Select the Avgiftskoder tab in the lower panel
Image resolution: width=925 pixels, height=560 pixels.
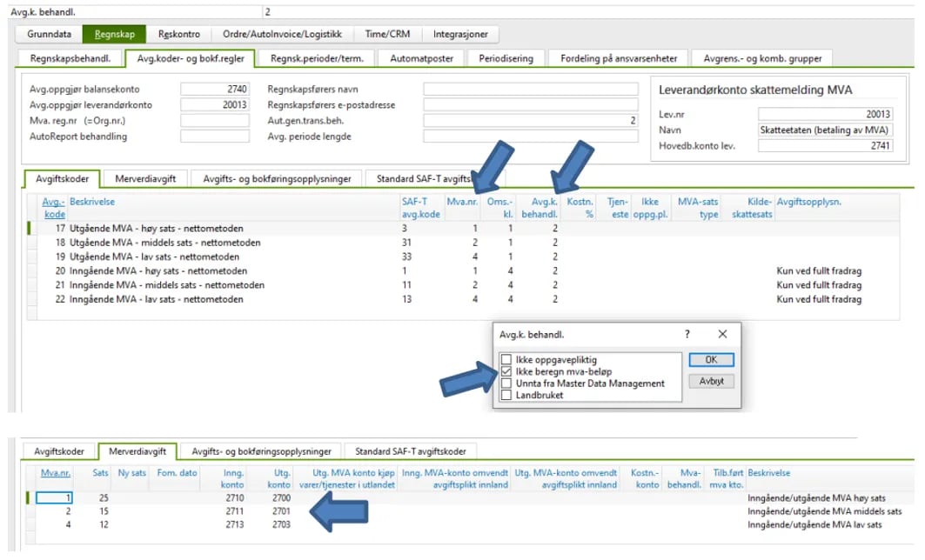(x=59, y=451)
